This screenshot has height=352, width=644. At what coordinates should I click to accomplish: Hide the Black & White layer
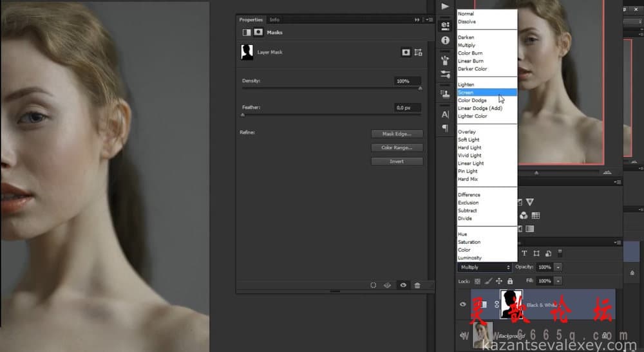(x=463, y=304)
